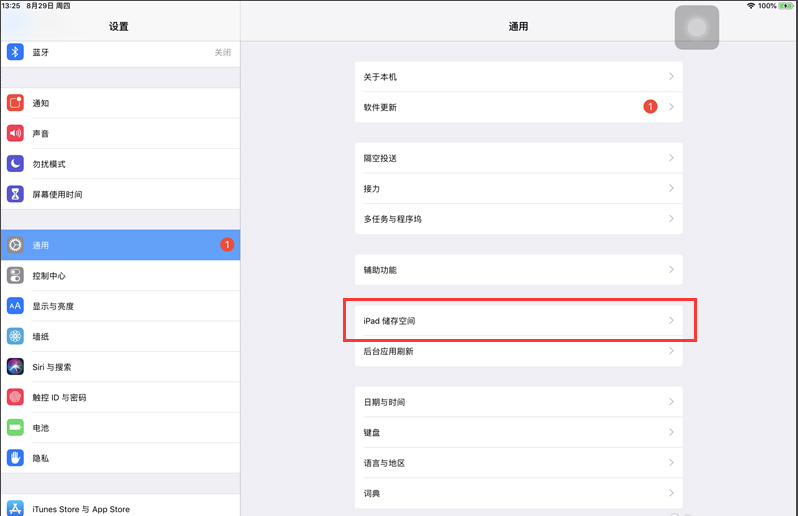Open 语言与地区 chevron arrow
Viewport: 798px width, 516px height.
pos(671,463)
